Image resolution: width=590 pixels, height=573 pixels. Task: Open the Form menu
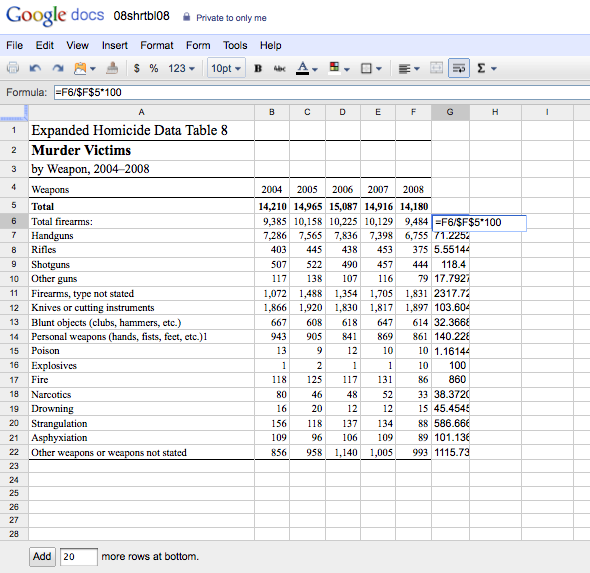(x=198, y=46)
